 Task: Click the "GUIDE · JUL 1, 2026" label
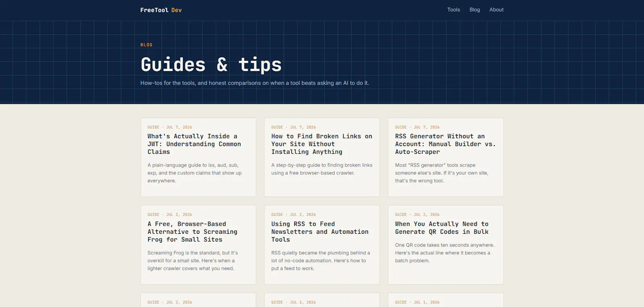point(417,302)
